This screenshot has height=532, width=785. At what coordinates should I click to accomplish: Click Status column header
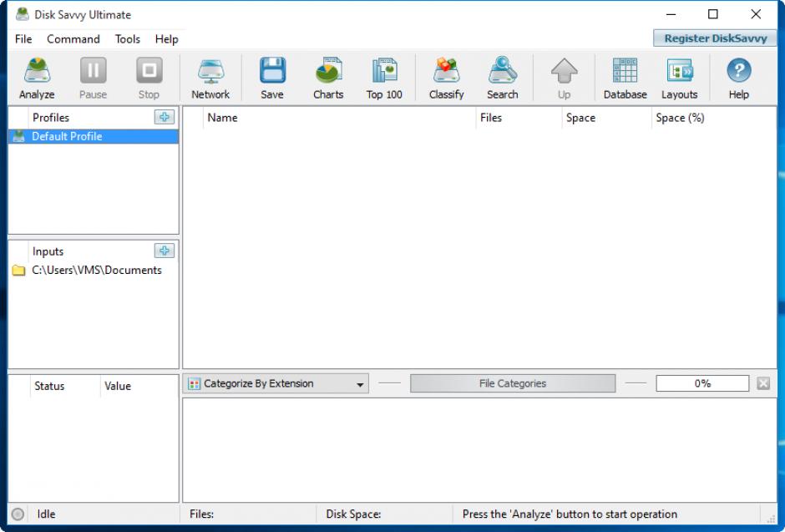point(64,386)
